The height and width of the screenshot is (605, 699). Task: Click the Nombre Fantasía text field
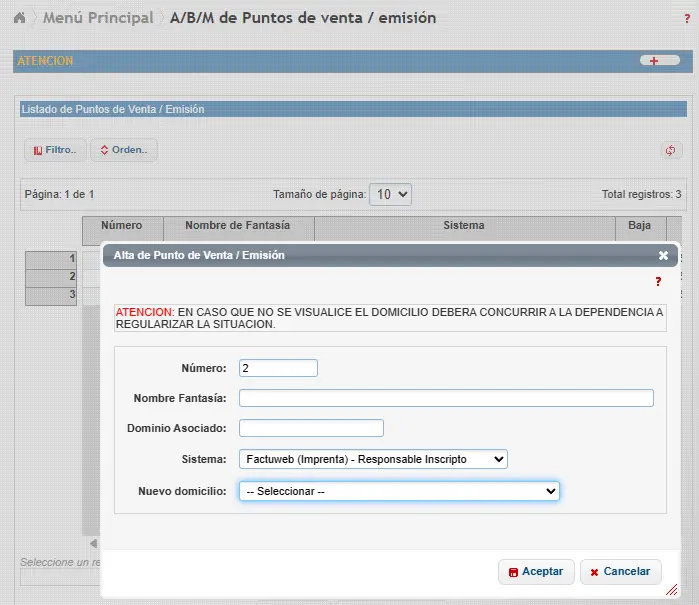446,398
